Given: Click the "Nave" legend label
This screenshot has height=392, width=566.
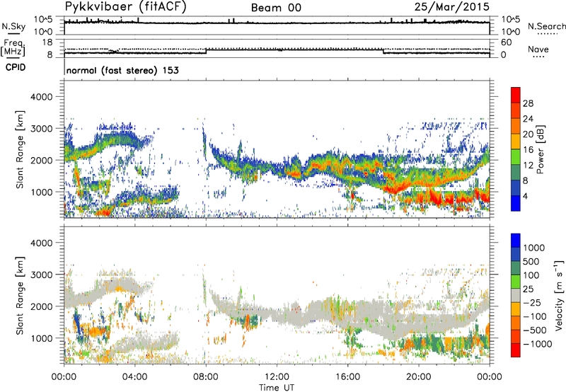Looking at the screenshot, I should 538,49.
